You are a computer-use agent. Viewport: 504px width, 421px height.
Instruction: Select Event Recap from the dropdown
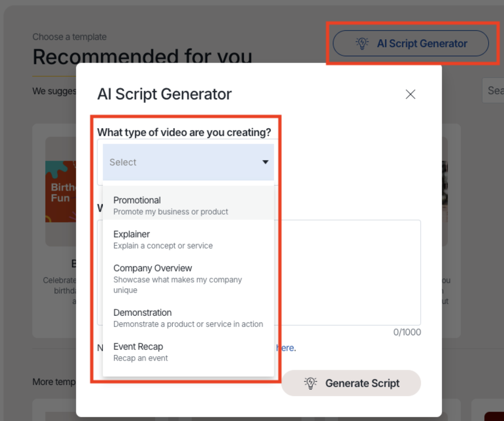[188, 352]
